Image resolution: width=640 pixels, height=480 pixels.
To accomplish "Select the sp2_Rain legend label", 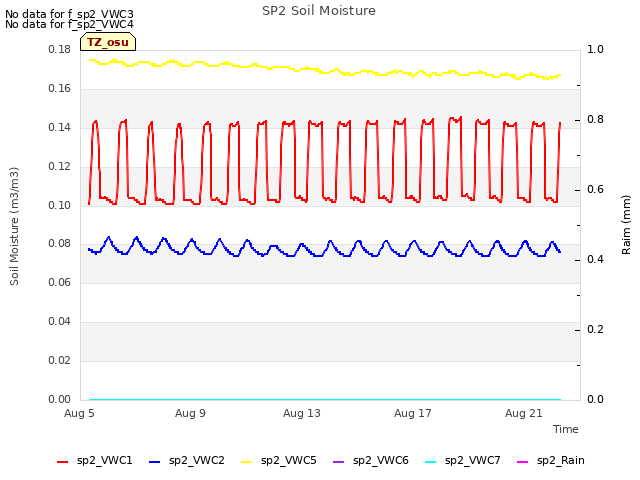I will (x=561, y=460).
